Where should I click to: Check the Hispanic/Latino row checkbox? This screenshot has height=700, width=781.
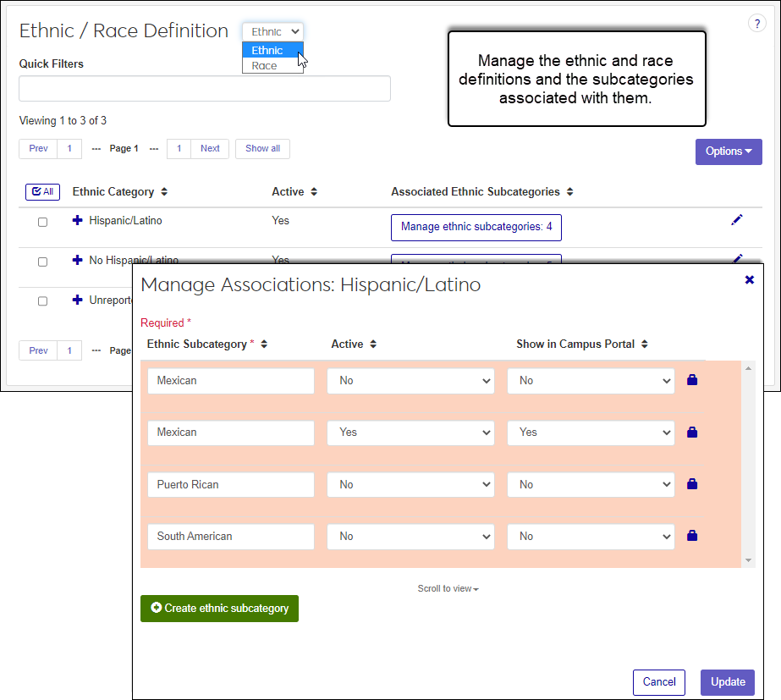(x=43, y=223)
